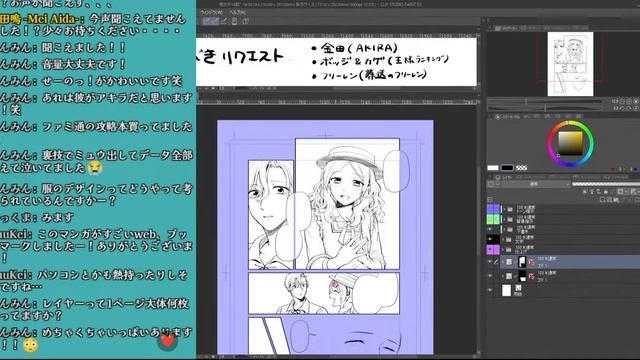This screenshot has height=360, width=640.
Task: Click the mask thumbnail of selected frame folder
Action: pyautogui.click(x=522, y=262)
